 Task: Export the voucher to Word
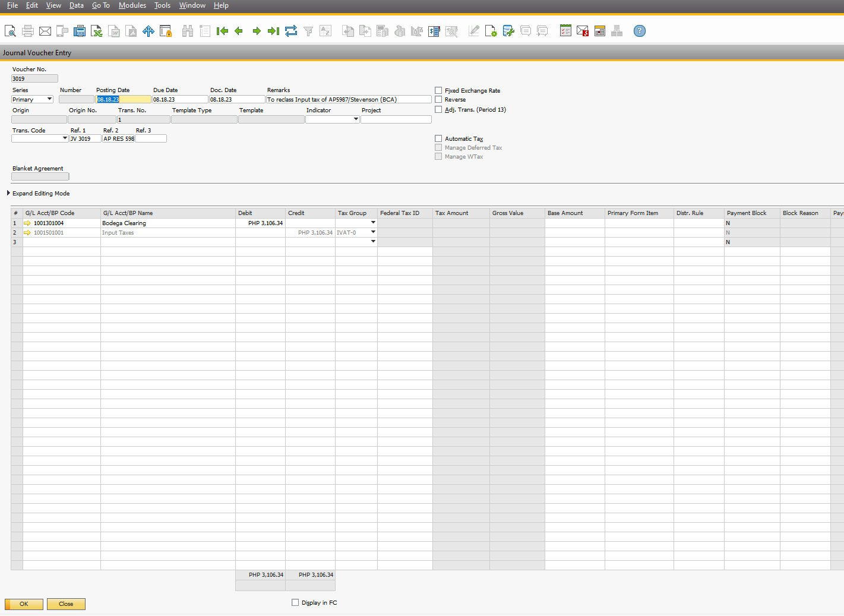113,31
